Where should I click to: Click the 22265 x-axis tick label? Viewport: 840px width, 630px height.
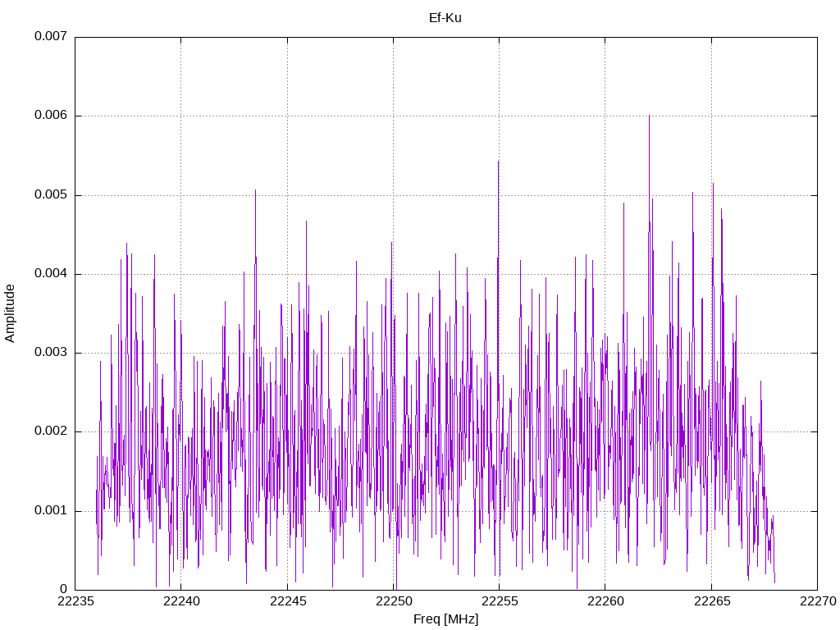tap(711, 601)
